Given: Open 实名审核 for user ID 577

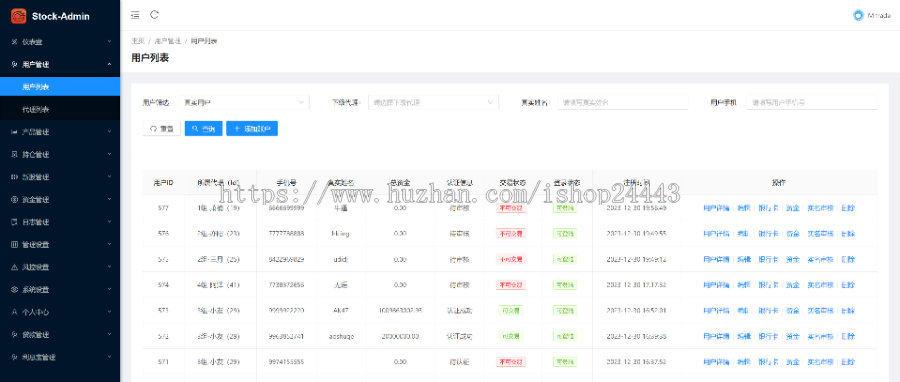Looking at the screenshot, I should (820, 208).
